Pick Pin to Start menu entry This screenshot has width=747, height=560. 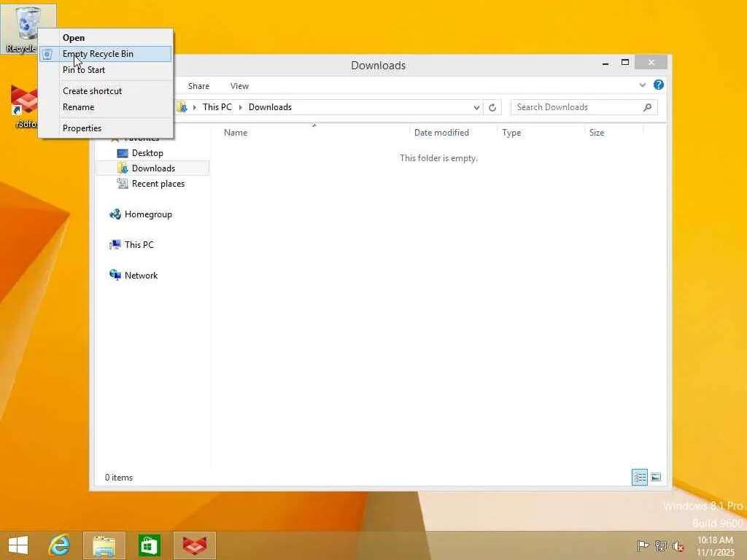pos(105,70)
